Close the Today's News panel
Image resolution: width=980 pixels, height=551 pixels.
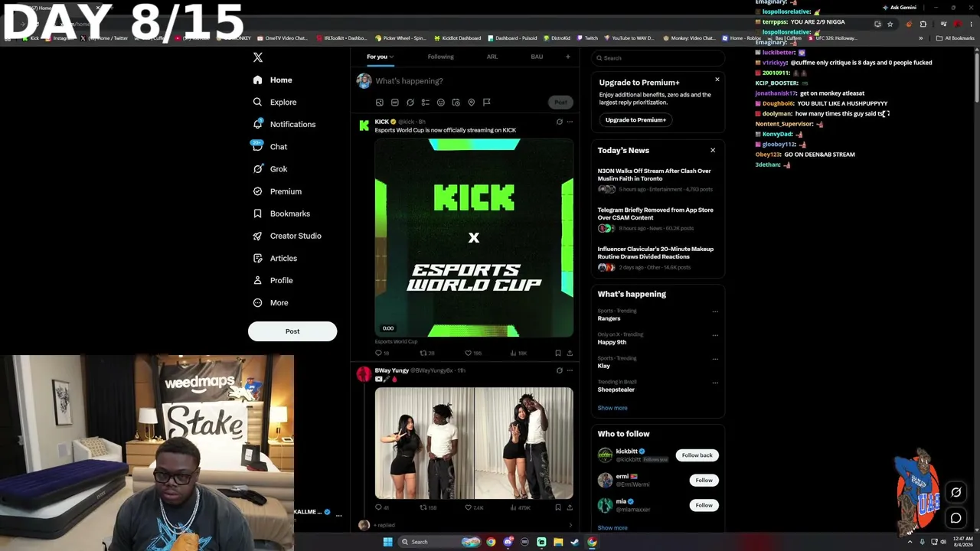pyautogui.click(x=713, y=150)
